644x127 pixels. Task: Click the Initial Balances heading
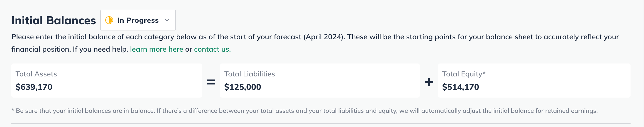coord(54,20)
